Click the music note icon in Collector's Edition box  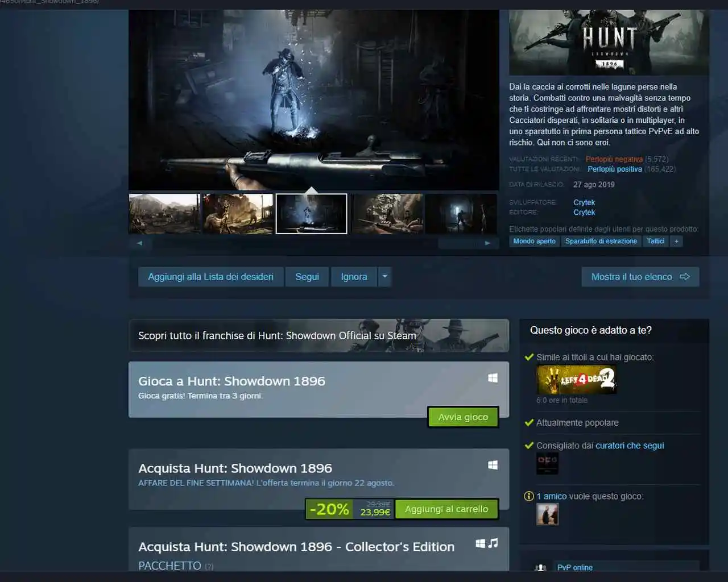pos(493,543)
